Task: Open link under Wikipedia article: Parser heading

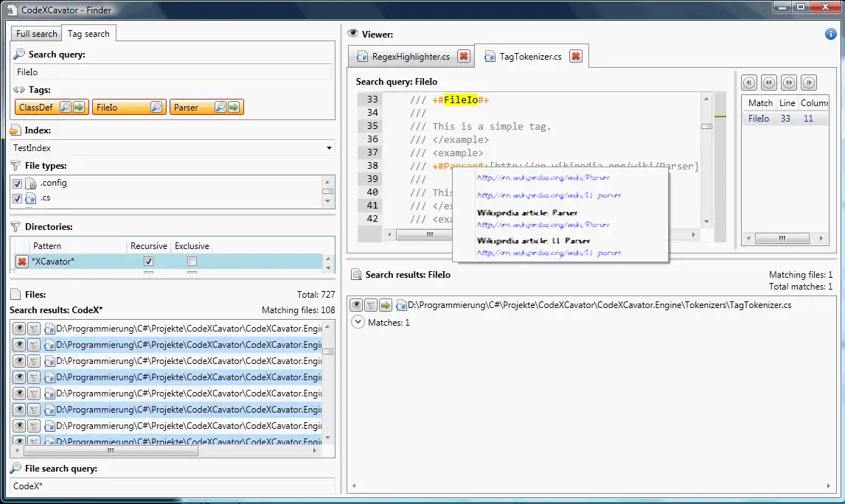Action: point(543,225)
